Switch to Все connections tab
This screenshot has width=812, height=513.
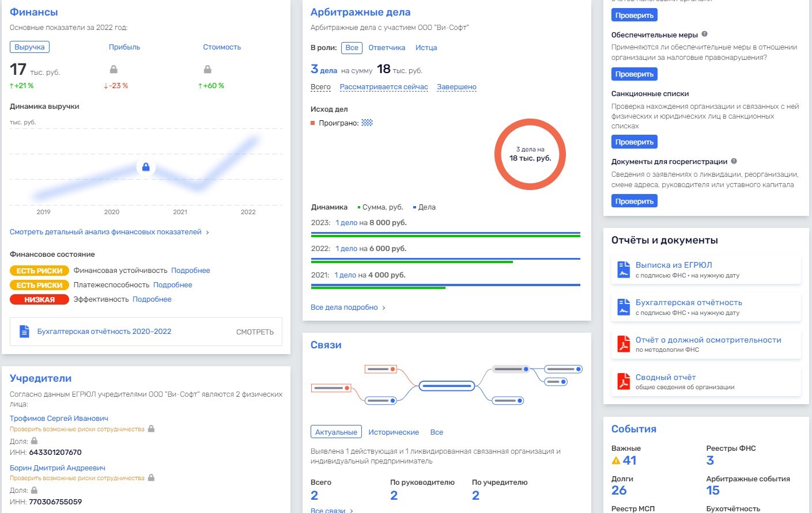[437, 432]
